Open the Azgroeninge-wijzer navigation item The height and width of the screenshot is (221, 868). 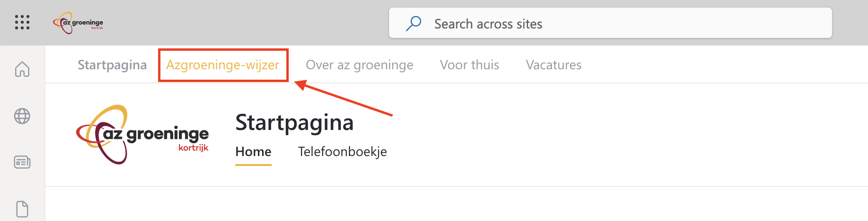click(223, 65)
